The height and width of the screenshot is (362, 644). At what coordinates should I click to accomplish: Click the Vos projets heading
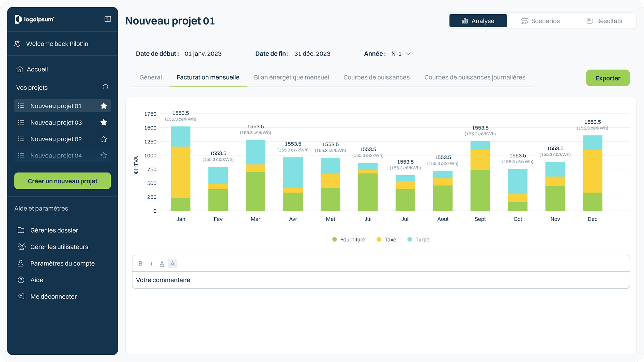pos(32,88)
